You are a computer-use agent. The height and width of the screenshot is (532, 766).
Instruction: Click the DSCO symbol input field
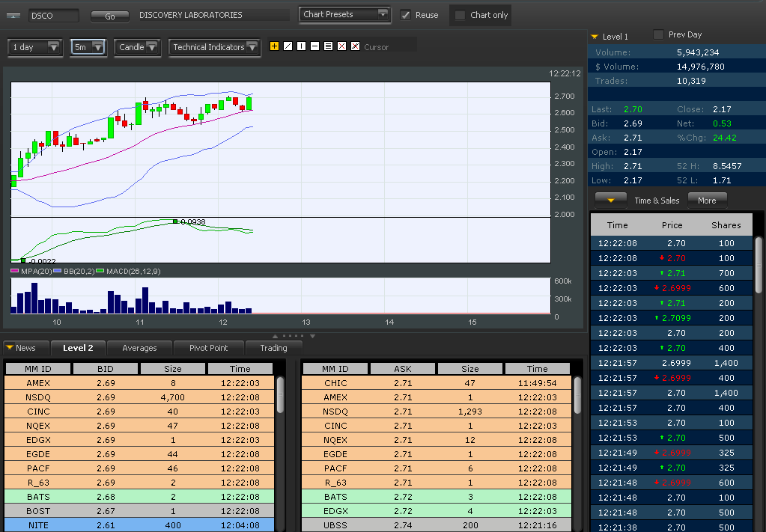pyautogui.click(x=52, y=16)
